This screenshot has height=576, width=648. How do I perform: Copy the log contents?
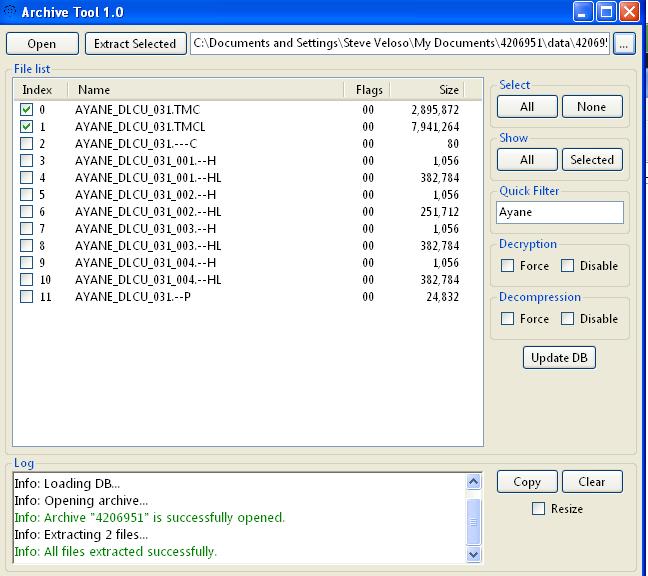(527, 482)
